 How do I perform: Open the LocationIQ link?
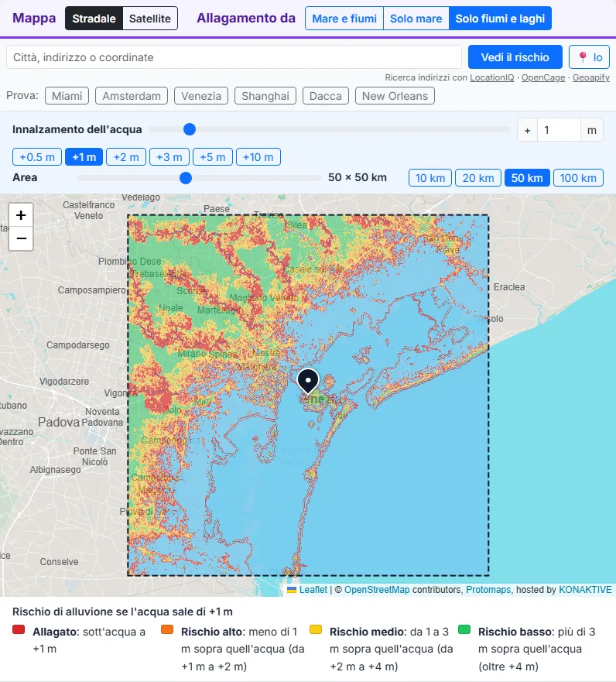pos(491,77)
